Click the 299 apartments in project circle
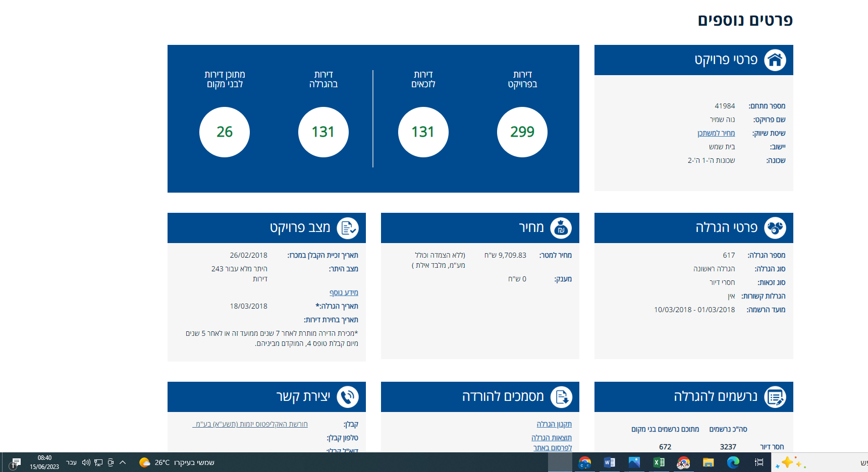Viewport: 868px width, 472px height. coord(522,132)
